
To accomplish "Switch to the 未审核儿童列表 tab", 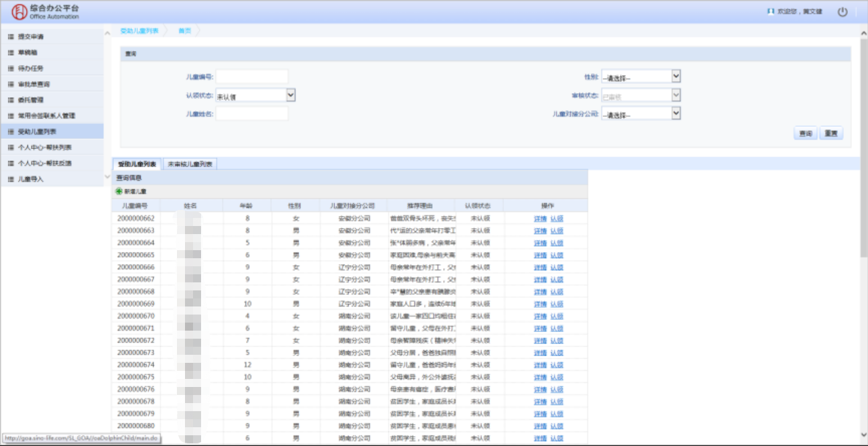I will coord(190,164).
